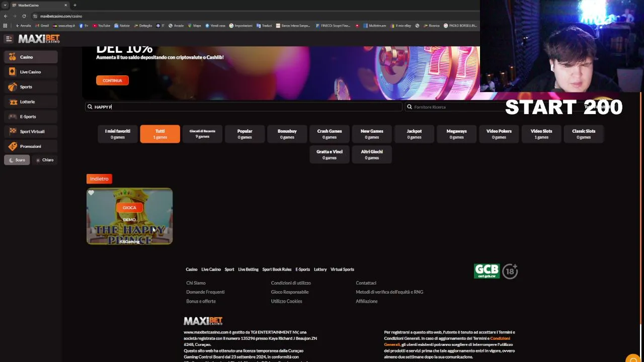Click GIOCA on The Happy Prince game
Image resolution: width=644 pixels, height=362 pixels.
pos(129,208)
